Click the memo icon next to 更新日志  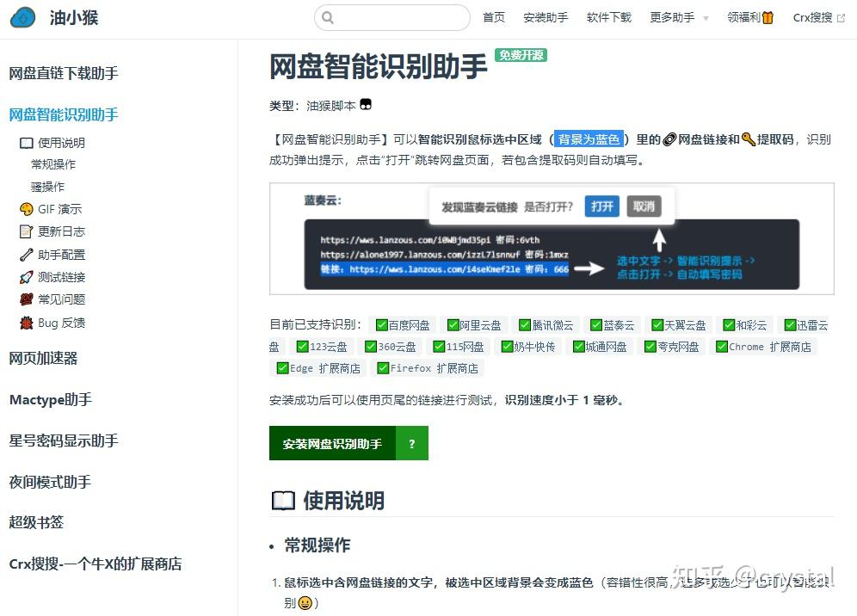27,231
